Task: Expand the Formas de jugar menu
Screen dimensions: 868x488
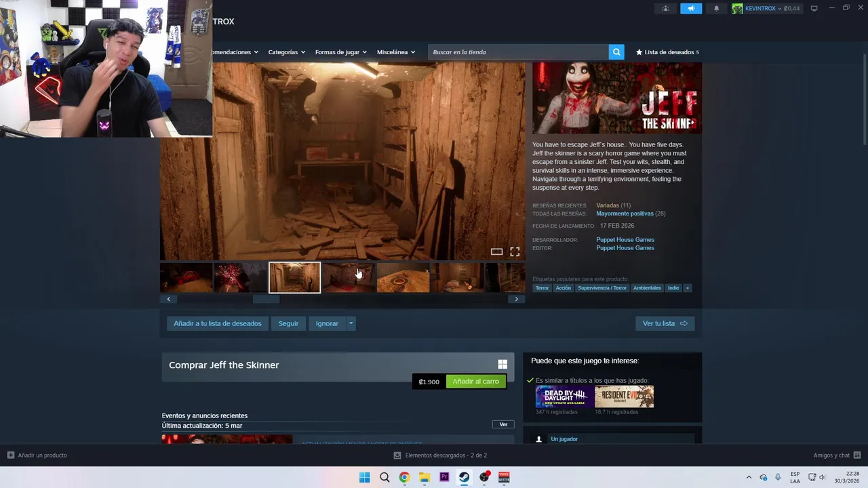Action: pos(340,52)
